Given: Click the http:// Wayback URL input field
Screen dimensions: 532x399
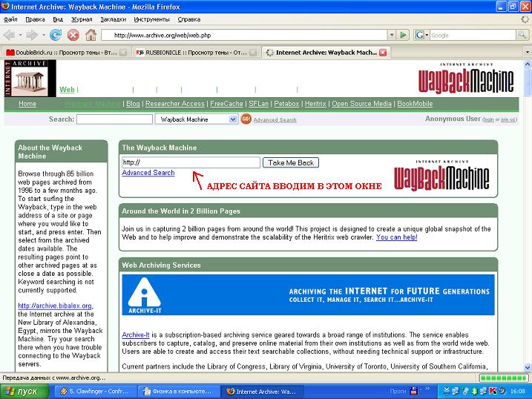Looking at the screenshot, I should (x=191, y=162).
